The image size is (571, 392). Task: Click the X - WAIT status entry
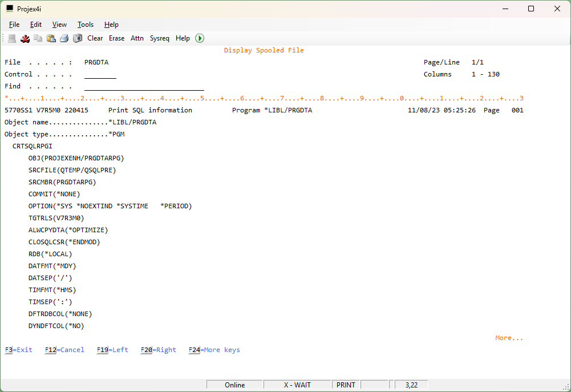tap(297, 385)
